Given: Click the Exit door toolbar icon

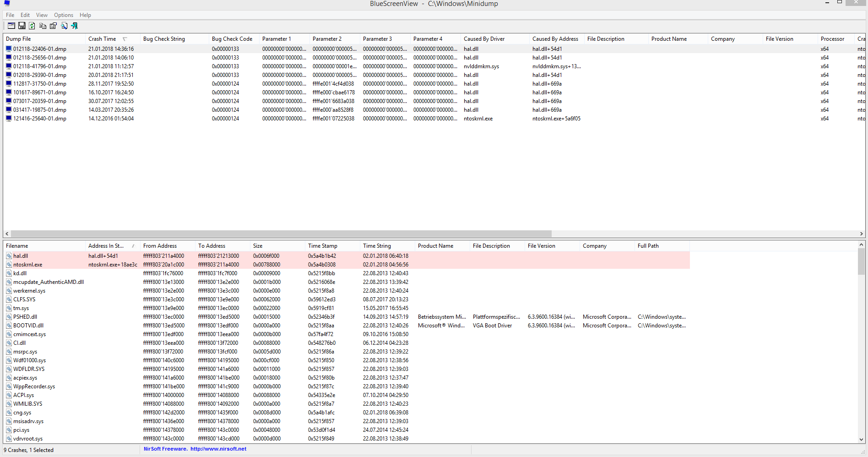Looking at the screenshot, I should tap(75, 26).
